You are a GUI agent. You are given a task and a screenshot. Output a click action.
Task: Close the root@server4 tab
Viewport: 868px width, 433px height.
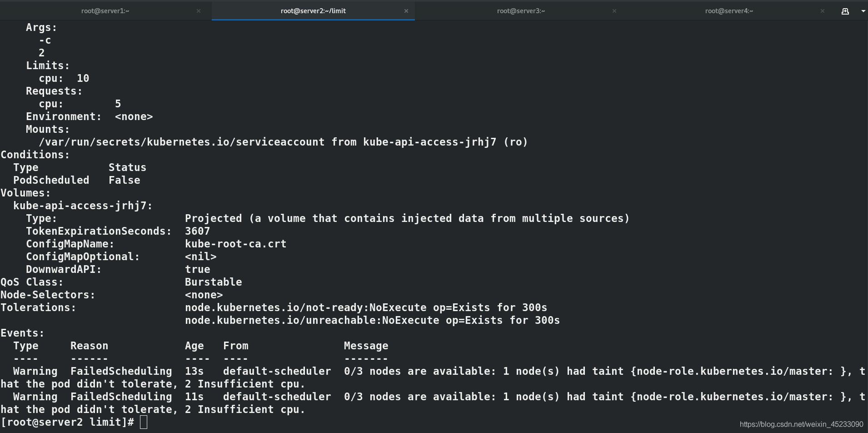tap(823, 11)
